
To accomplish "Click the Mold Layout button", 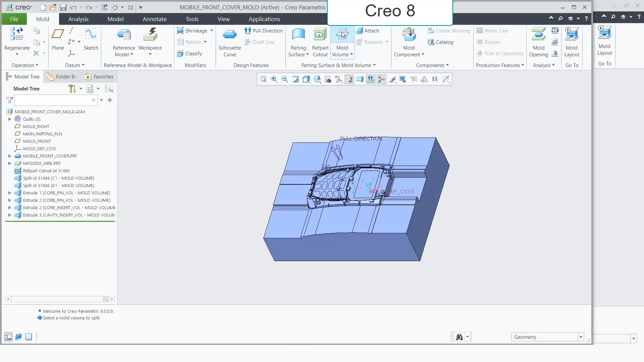I will pos(572,42).
